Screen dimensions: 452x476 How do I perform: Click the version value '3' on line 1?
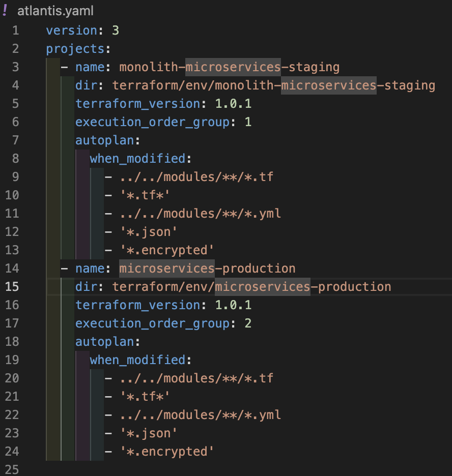click(116, 31)
